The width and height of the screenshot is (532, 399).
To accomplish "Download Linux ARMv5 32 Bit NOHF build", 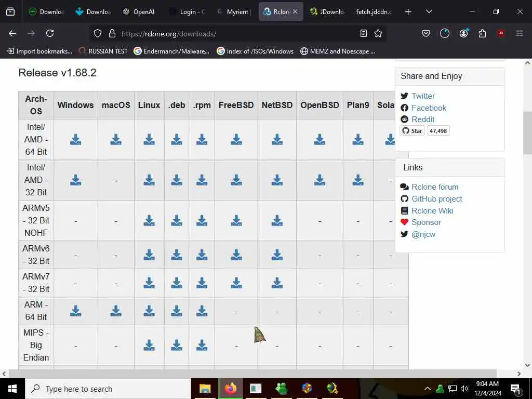I will pos(149,220).
